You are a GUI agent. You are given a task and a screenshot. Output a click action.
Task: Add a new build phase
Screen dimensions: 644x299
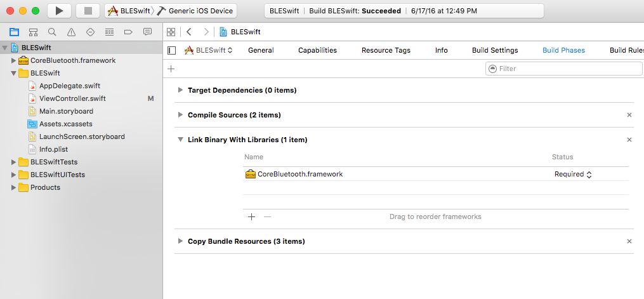[x=171, y=69]
